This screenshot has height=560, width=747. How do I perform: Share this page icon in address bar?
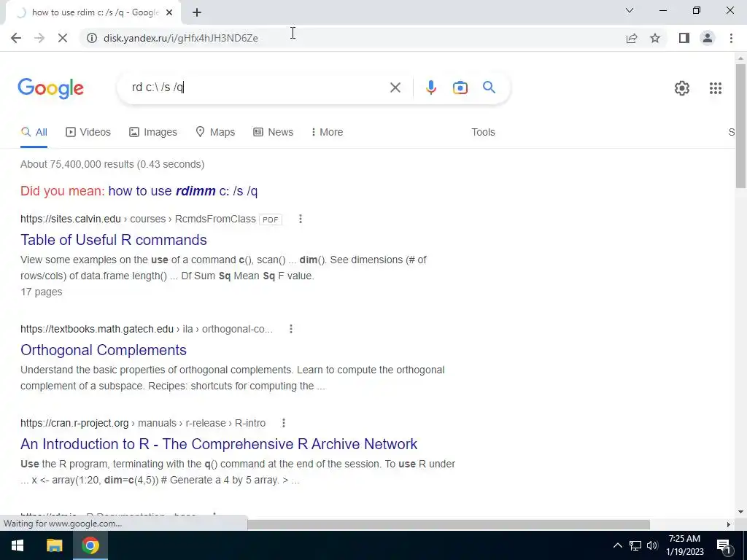(632, 38)
